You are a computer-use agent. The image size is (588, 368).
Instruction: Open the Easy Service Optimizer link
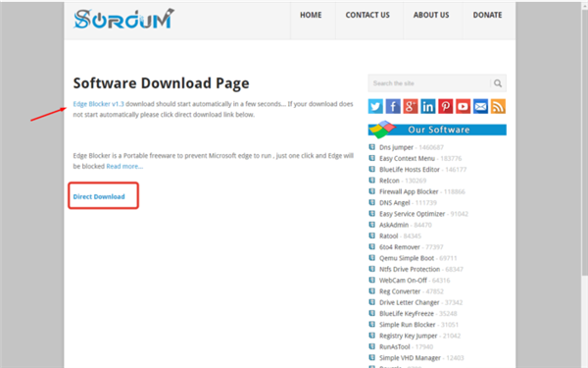coord(413,214)
